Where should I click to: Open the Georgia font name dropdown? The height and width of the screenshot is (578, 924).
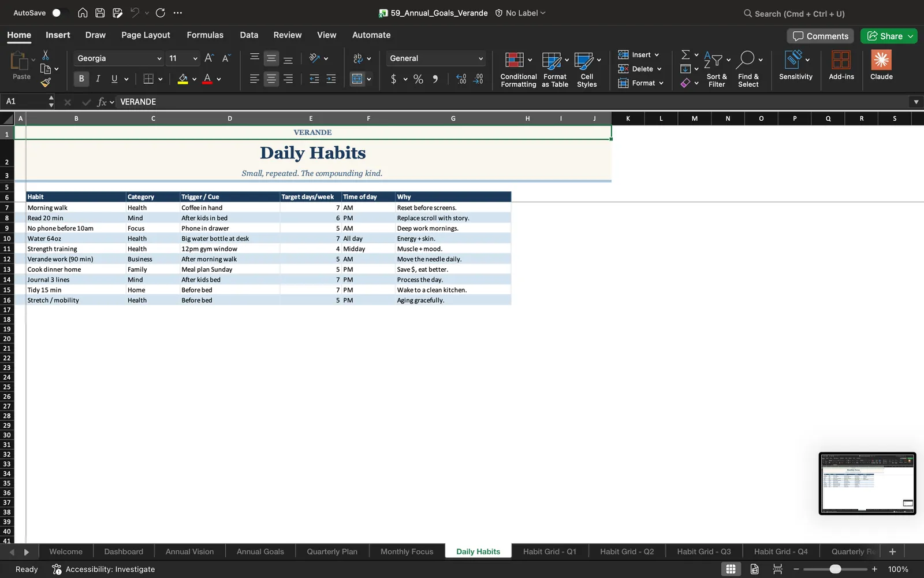point(119,58)
